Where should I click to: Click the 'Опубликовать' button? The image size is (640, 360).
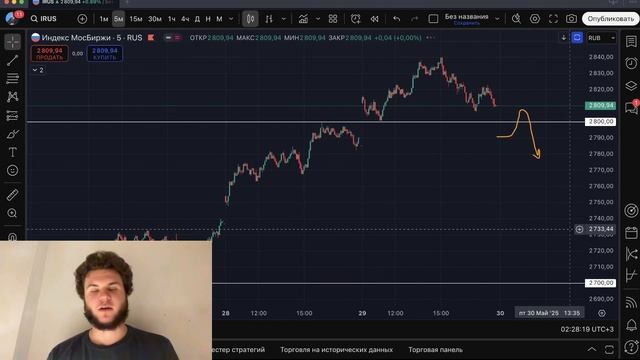click(x=611, y=19)
